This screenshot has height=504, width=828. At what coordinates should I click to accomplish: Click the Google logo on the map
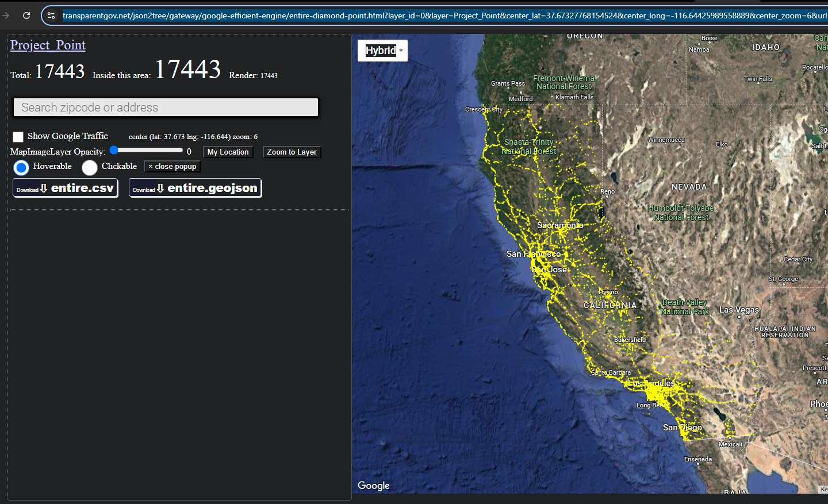coord(374,486)
